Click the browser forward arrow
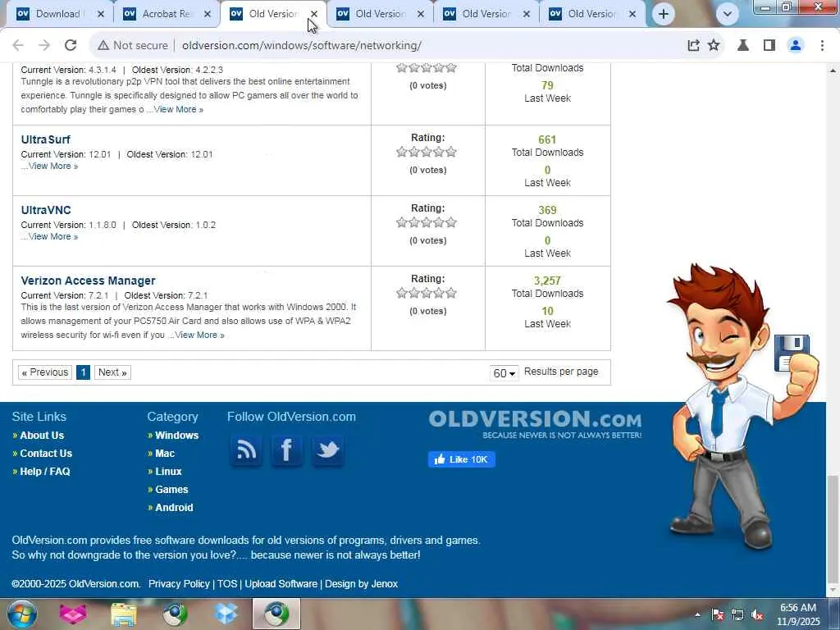Image resolution: width=840 pixels, height=630 pixels. point(44,46)
